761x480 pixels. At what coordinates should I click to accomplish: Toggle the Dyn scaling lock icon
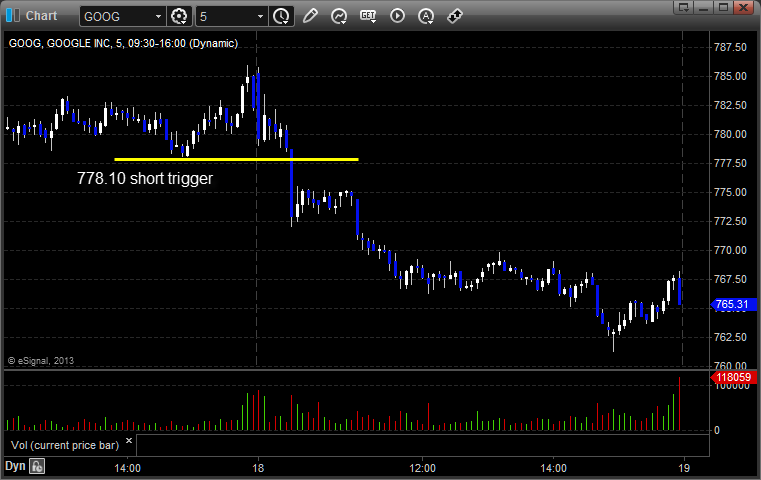(37, 466)
